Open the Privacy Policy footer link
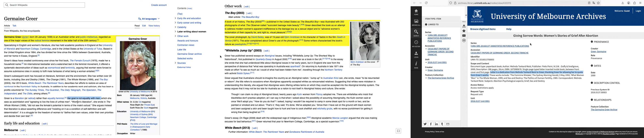The width and height of the screenshot is (644, 138). pyautogui.click(x=429, y=132)
